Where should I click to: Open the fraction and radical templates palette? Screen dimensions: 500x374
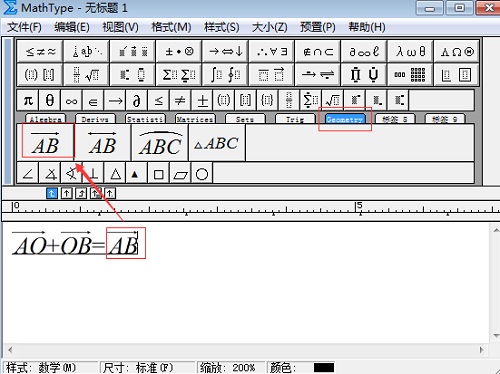86,74
